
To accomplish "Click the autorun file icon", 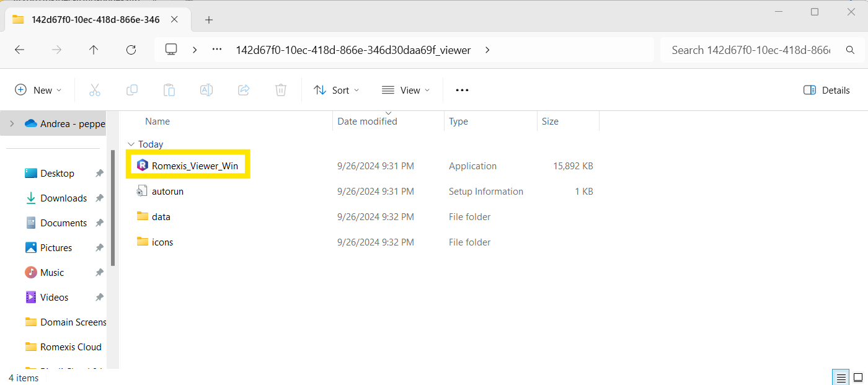I will coord(142,191).
